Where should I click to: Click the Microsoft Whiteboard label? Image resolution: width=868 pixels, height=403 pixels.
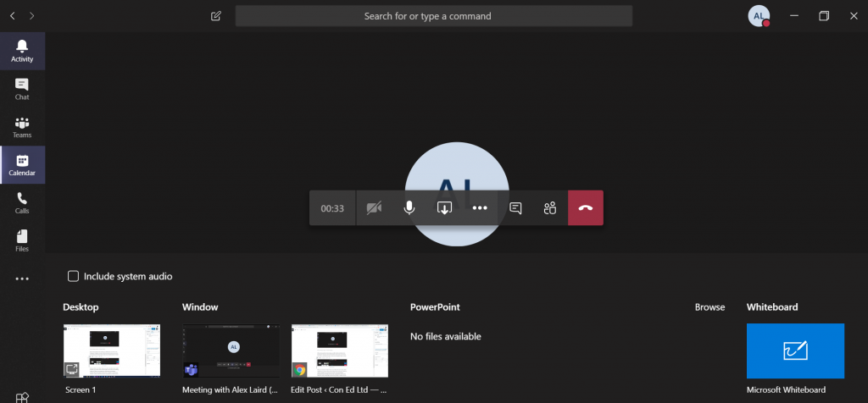786,389
